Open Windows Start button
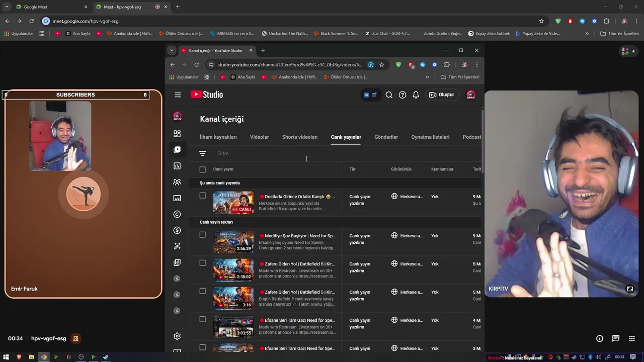This screenshot has width=644, height=362. coord(7,357)
